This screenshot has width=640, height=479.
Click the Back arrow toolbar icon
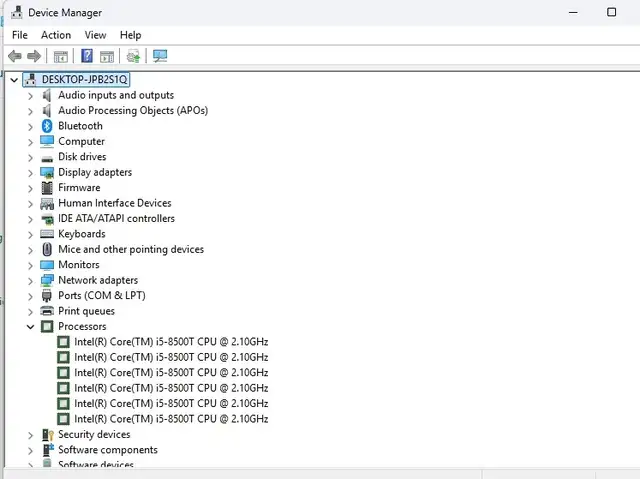pos(15,56)
